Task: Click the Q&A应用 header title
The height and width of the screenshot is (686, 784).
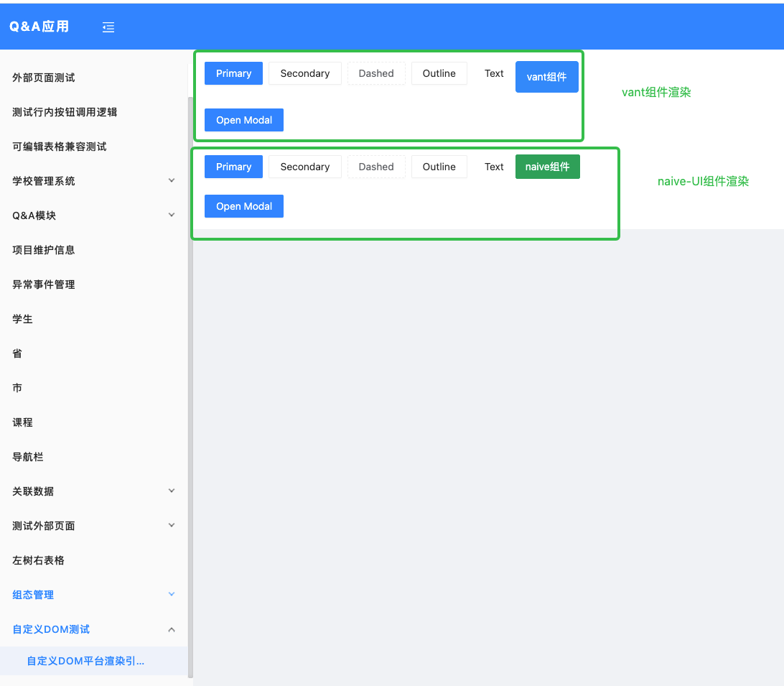Action: [x=39, y=27]
